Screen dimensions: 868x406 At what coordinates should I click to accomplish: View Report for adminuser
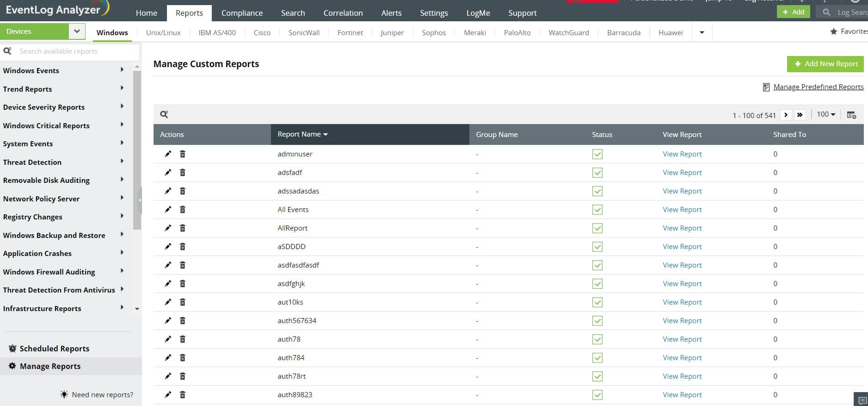tap(682, 154)
